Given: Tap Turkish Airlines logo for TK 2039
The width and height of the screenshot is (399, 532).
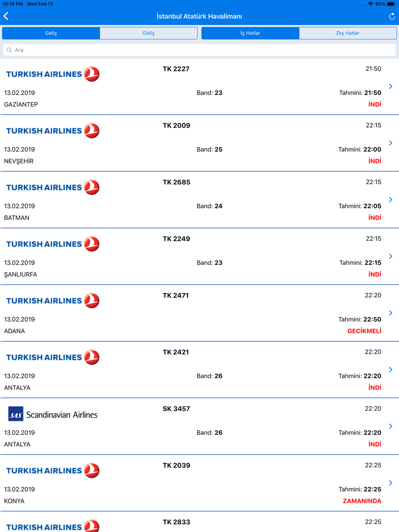Looking at the screenshot, I should coord(53,471).
